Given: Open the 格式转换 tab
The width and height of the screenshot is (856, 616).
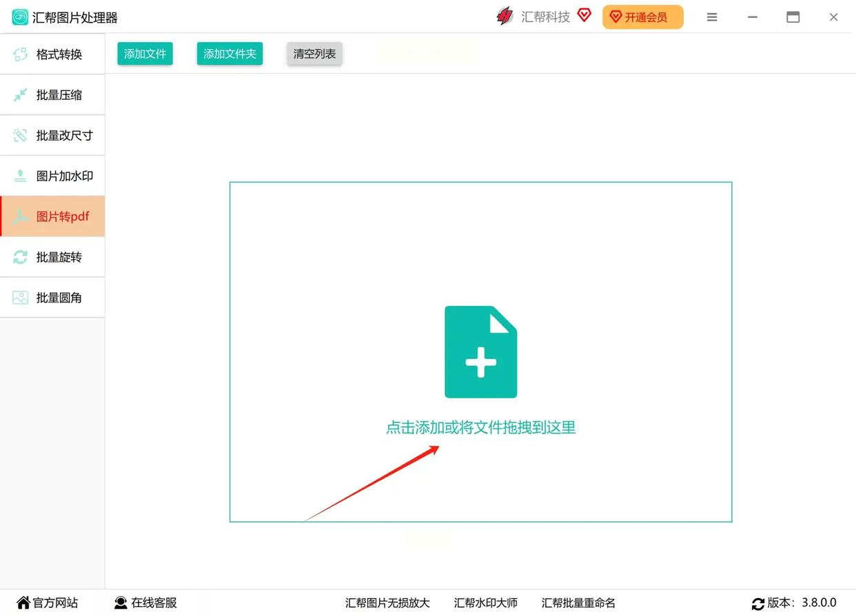Looking at the screenshot, I should (52, 54).
